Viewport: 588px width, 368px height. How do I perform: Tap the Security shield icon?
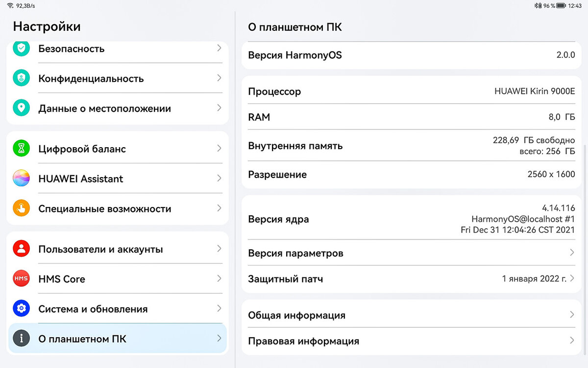point(21,49)
